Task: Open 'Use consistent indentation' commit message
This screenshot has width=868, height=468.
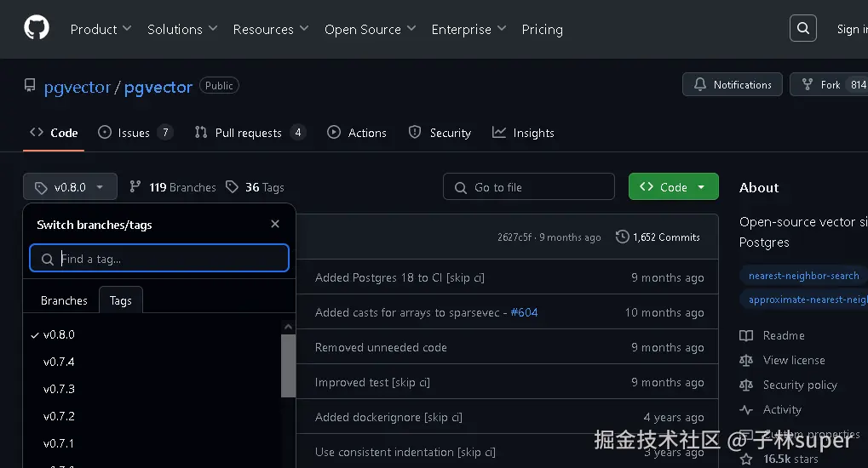Action: tap(405, 452)
